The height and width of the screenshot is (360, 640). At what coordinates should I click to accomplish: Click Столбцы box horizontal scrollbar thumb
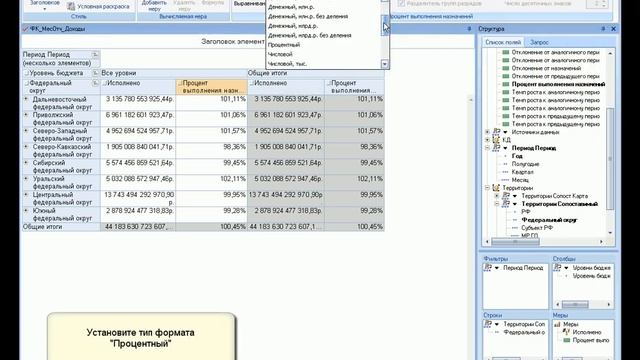[575, 304]
